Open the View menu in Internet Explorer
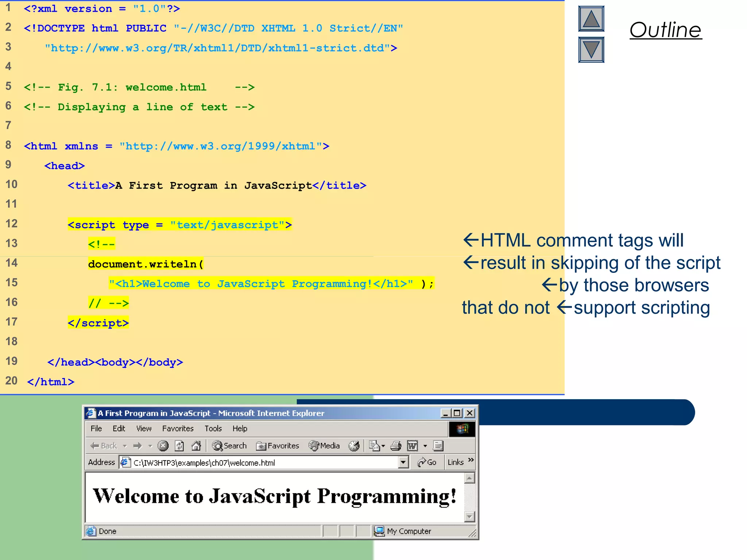 click(144, 428)
